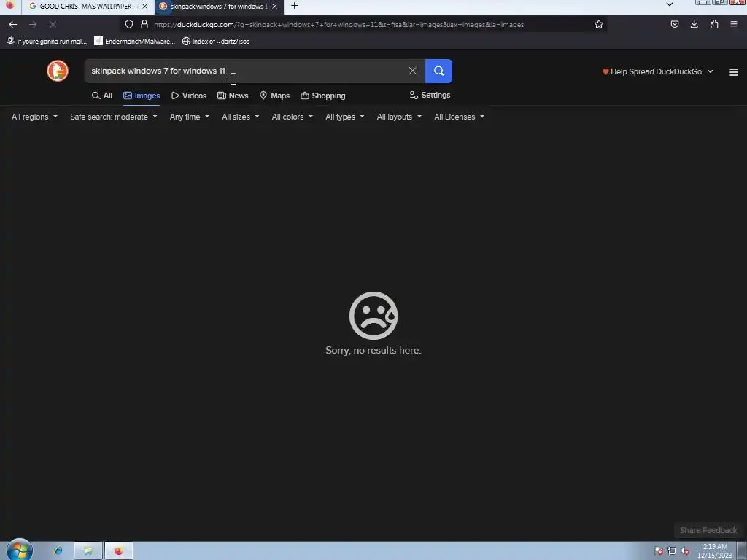
Task: Open the Endermanch/Malware bookmark
Action: pyautogui.click(x=135, y=42)
